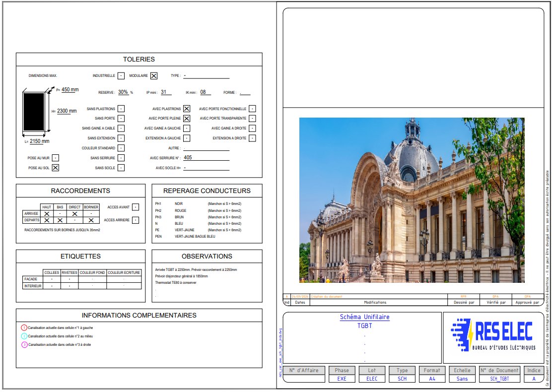Enable the ACCES AVANT checkbox
The width and height of the screenshot is (554, 392).
click(x=136, y=207)
